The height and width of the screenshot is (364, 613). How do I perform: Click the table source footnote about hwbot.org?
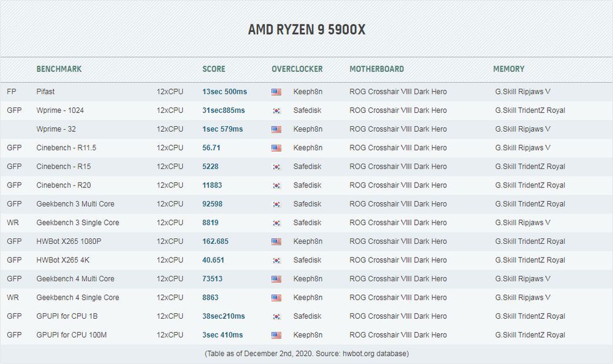point(306,354)
